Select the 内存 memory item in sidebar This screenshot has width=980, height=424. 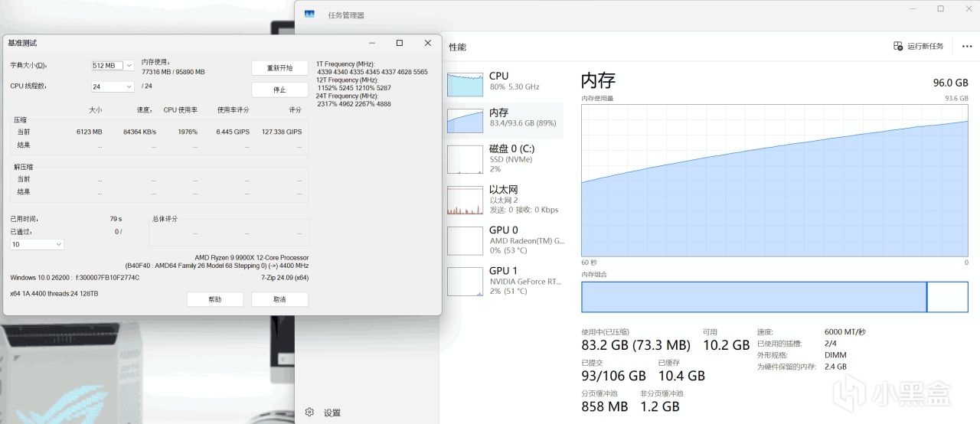click(505, 118)
